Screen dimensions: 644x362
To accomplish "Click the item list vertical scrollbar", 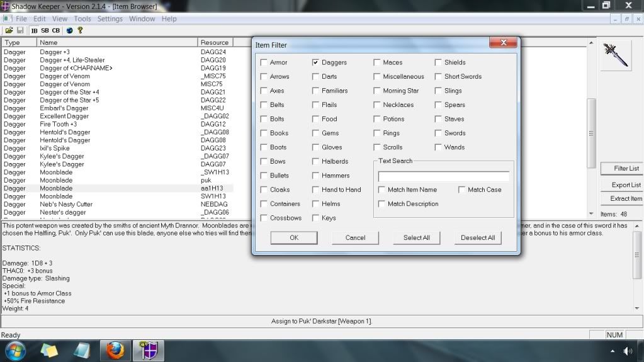I will click(590, 132).
